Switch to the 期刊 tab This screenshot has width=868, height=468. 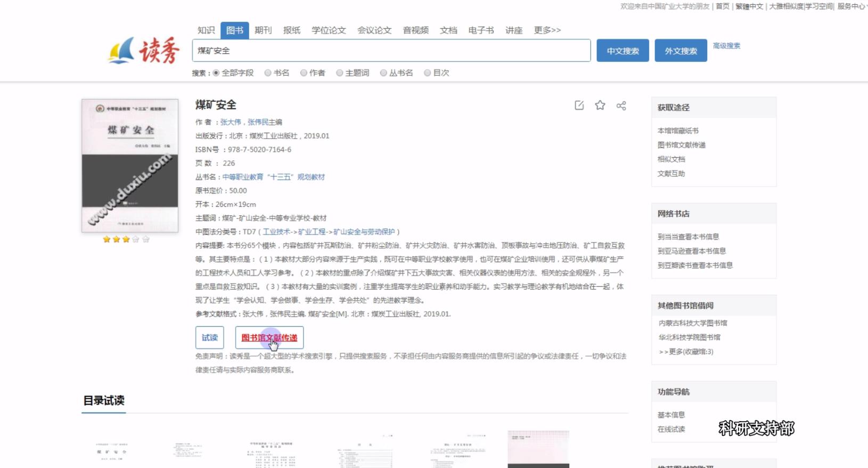263,30
